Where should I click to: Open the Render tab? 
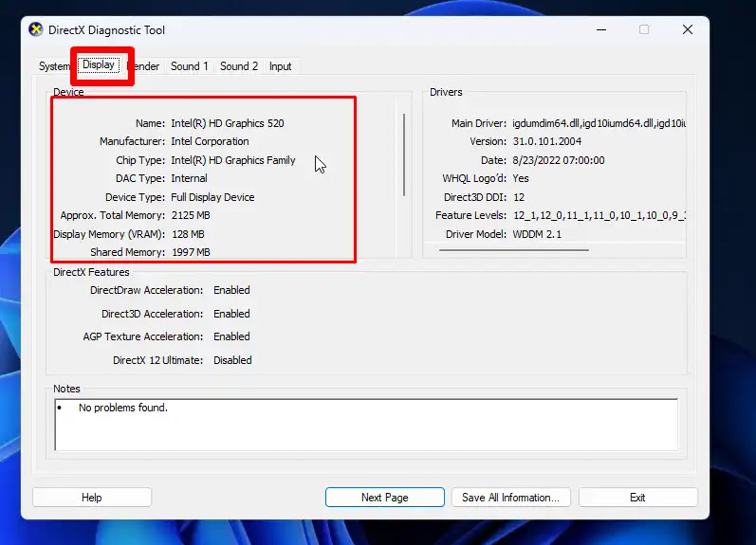tap(143, 66)
